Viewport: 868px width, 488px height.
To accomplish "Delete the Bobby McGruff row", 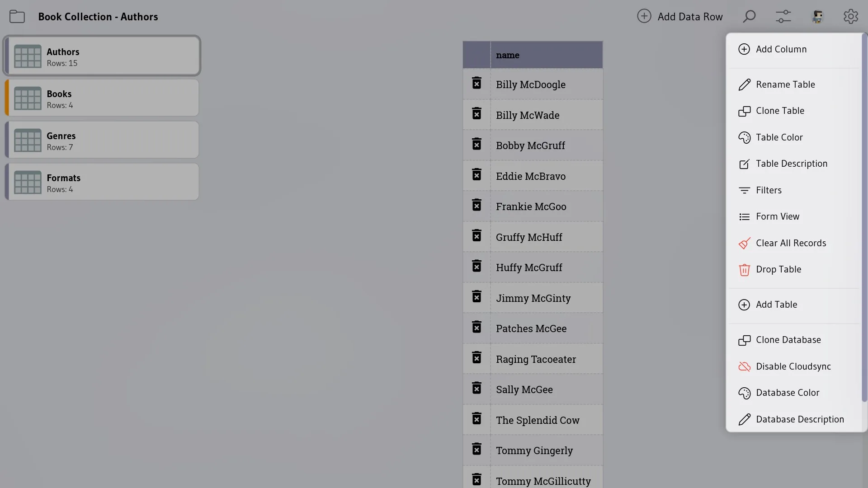I will click(476, 144).
